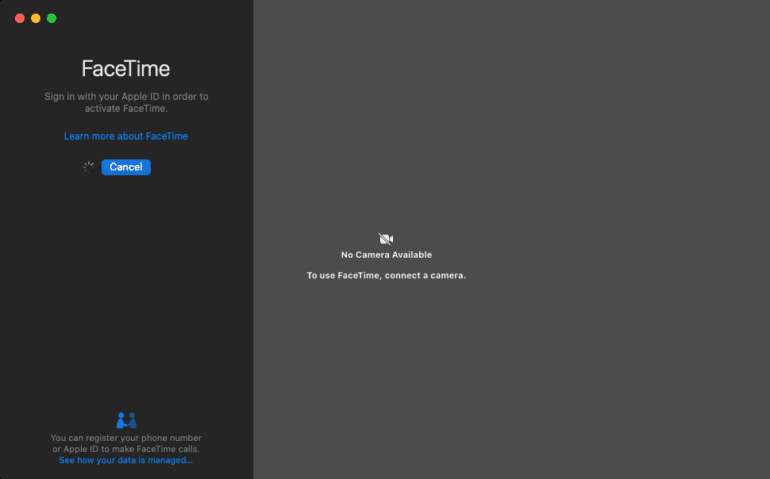Click sidebar title bar right of green button
The width and height of the screenshot is (770, 479).
coord(150,18)
